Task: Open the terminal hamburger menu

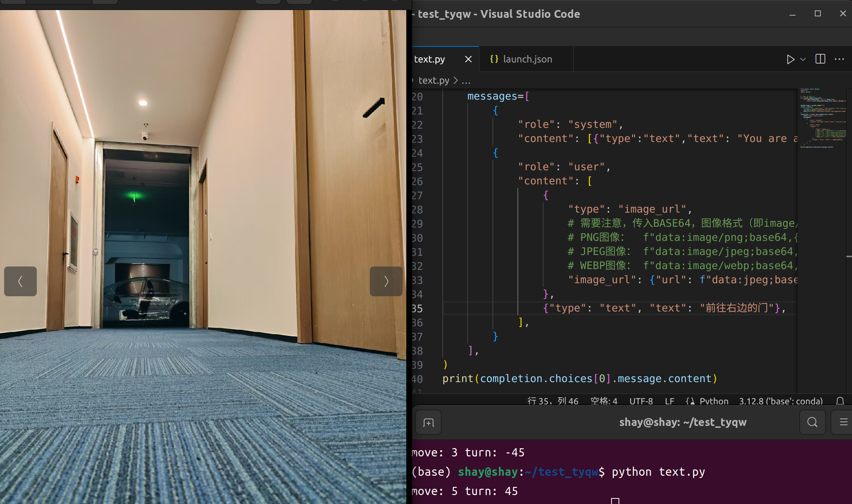Action: tap(843, 422)
